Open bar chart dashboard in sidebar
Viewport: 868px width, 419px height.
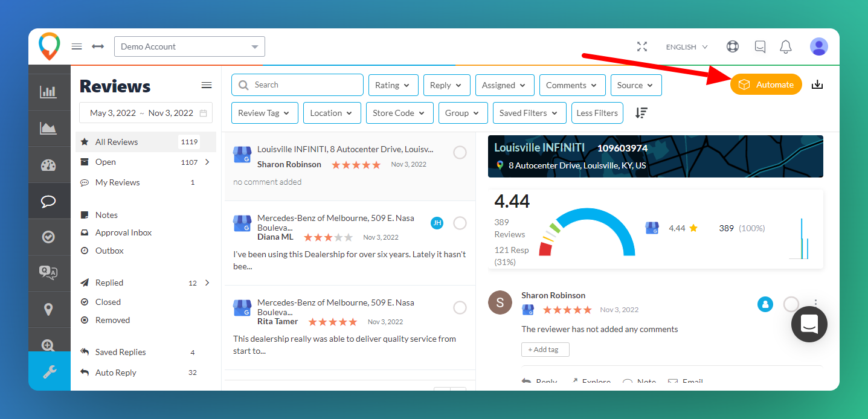click(x=48, y=92)
